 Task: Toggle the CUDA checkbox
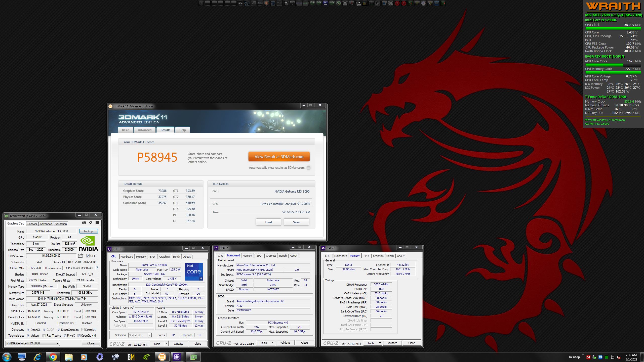(44, 330)
